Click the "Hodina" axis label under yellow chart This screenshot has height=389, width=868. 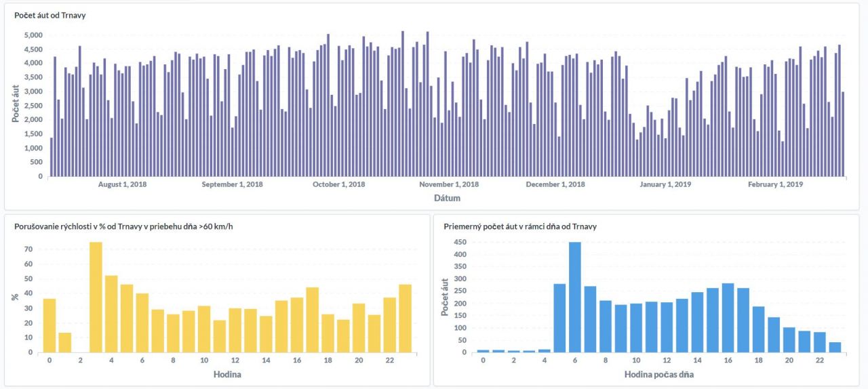[227, 374]
